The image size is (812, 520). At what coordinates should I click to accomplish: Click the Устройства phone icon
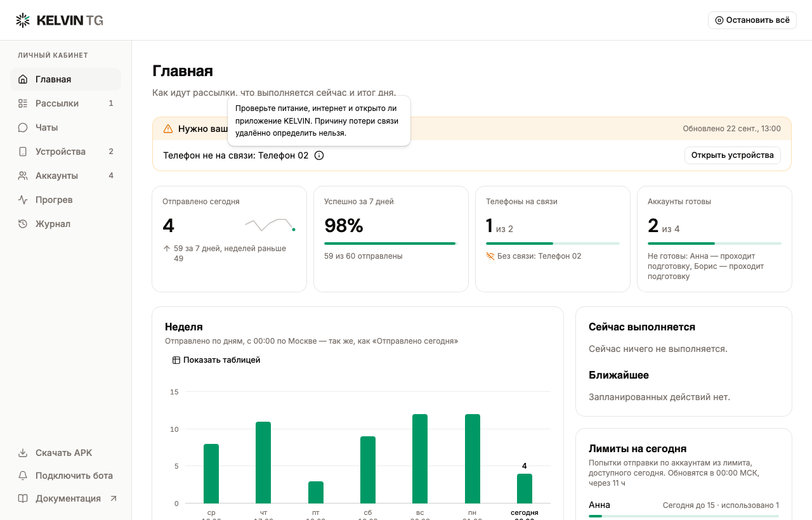point(23,152)
